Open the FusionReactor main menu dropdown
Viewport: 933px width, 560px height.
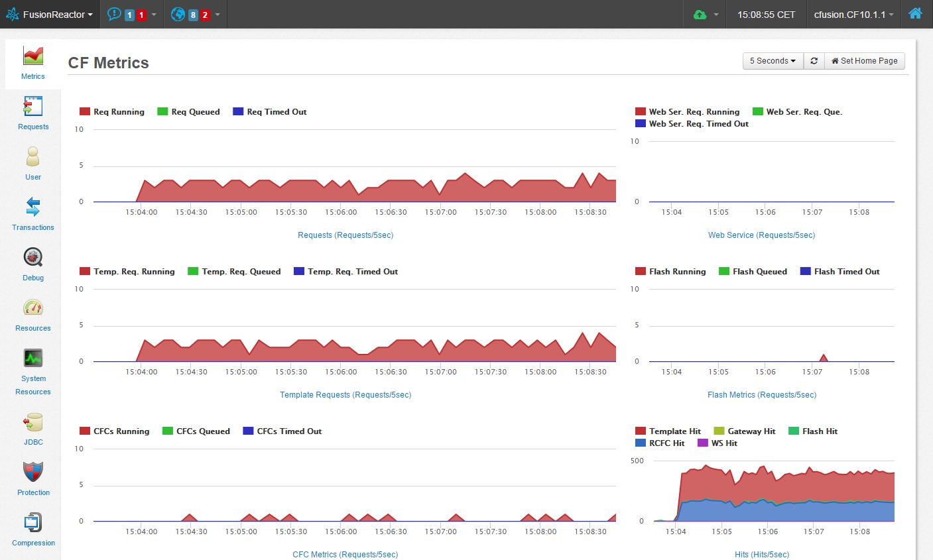pyautogui.click(x=50, y=14)
